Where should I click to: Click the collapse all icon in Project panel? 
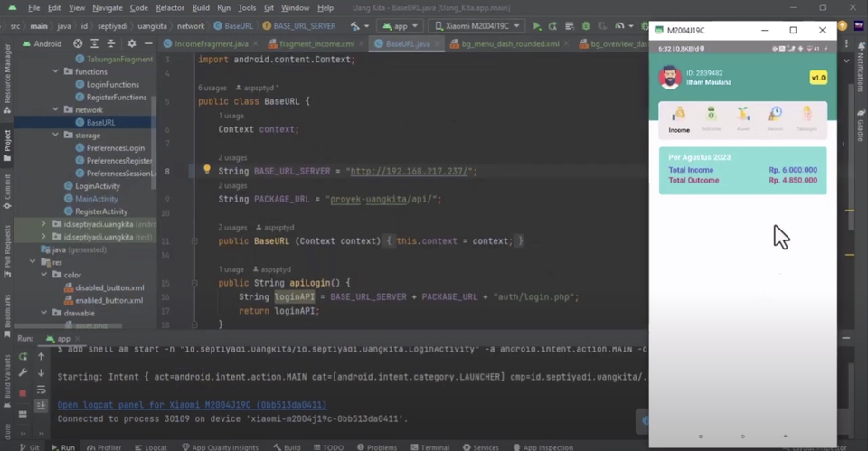coord(111,43)
